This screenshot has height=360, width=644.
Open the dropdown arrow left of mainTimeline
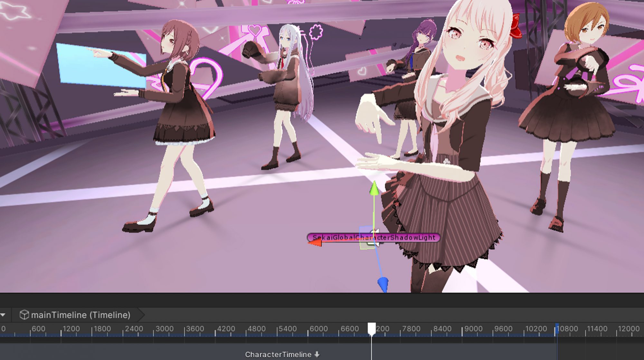point(3,315)
